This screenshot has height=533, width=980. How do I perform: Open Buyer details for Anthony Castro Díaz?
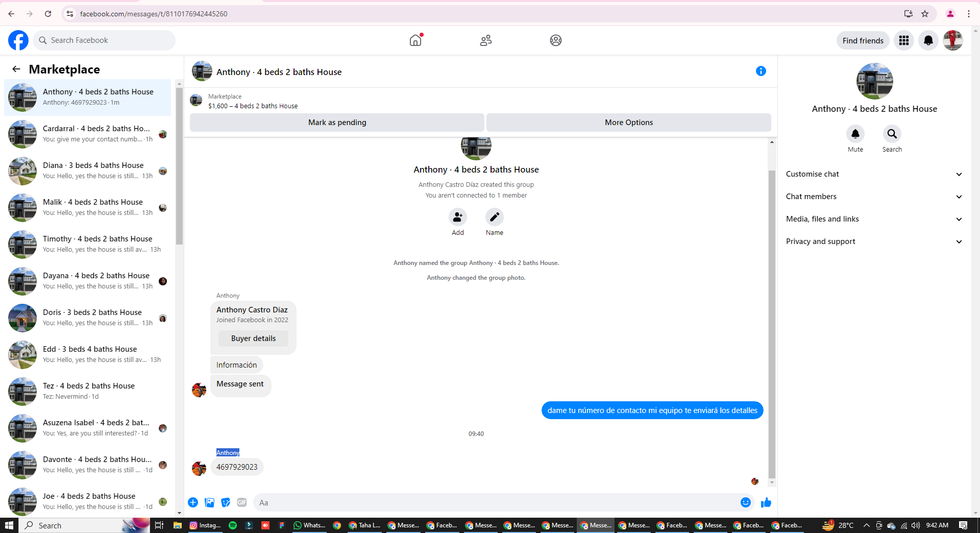tap(253, 338)
